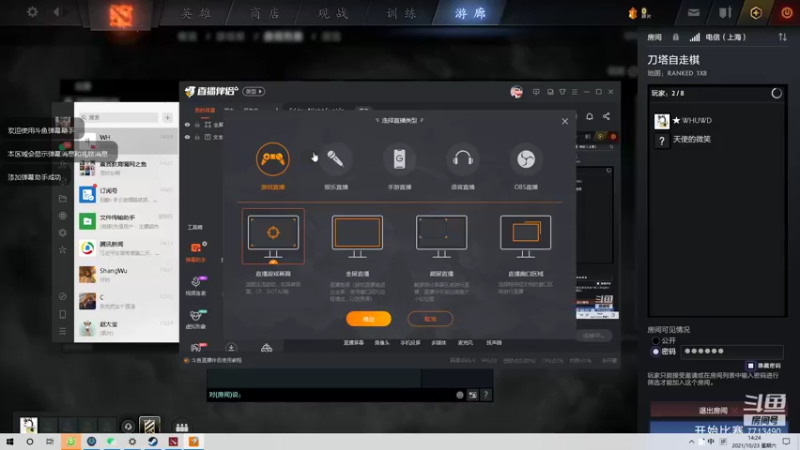Screen dimensions: 800x450
Task: Select the 公开 public radio button
Action: click(656, 340)
